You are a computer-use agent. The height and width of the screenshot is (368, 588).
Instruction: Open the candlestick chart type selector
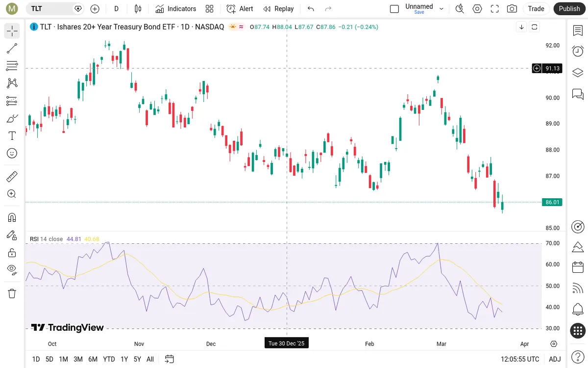point(138,8)
